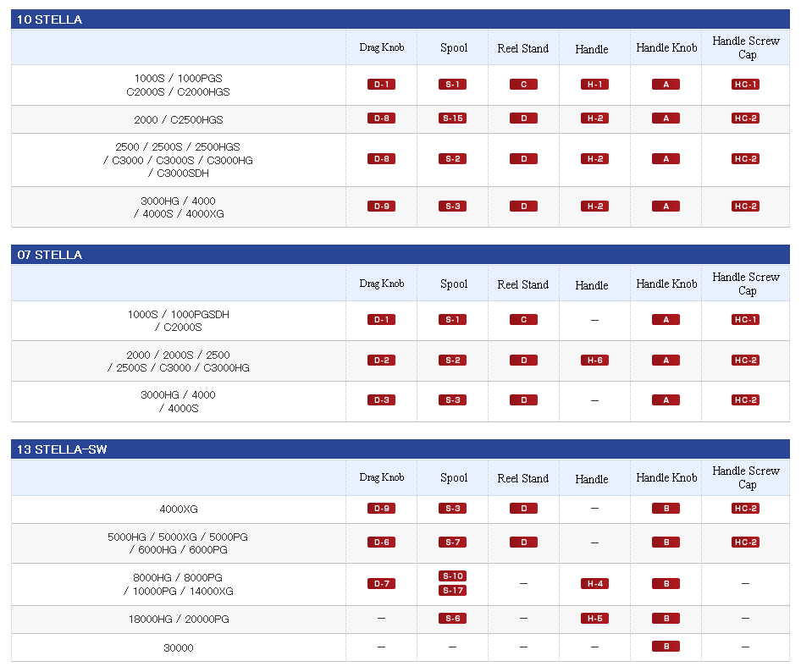801x672 pixels.
Task: Click reel stand D in 07 STELLA 3000HG row
Action: coord(523,399)
